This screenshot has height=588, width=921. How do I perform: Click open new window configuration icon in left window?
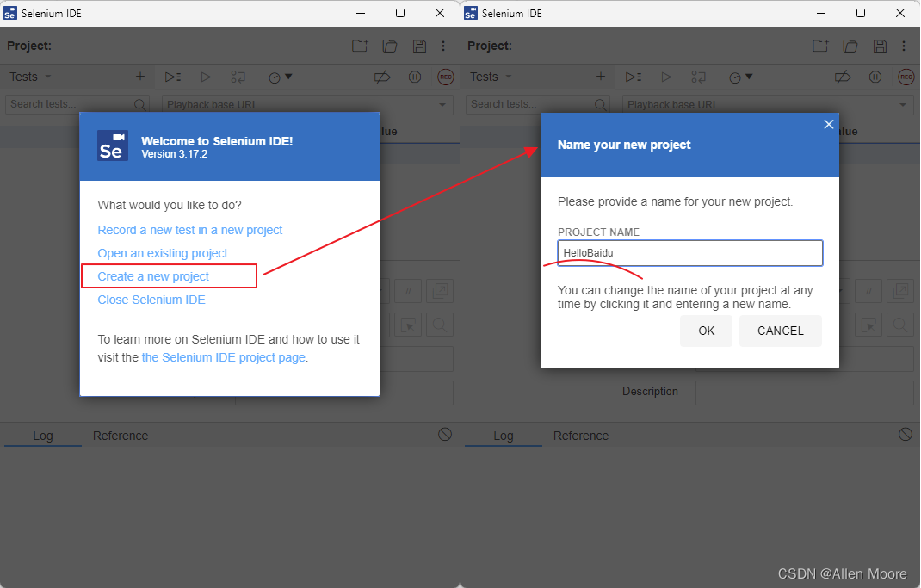(440, 291)
